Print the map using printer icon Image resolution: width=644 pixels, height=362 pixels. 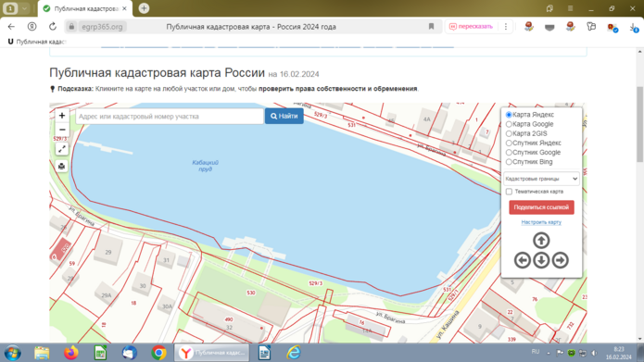(61, 167)
